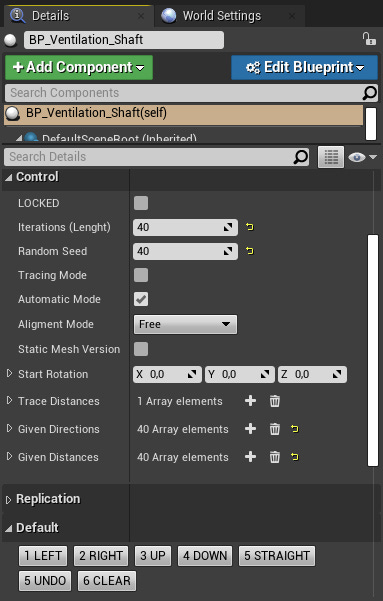Click the details panel vertical scrollbar

click(x=373, y=350)
